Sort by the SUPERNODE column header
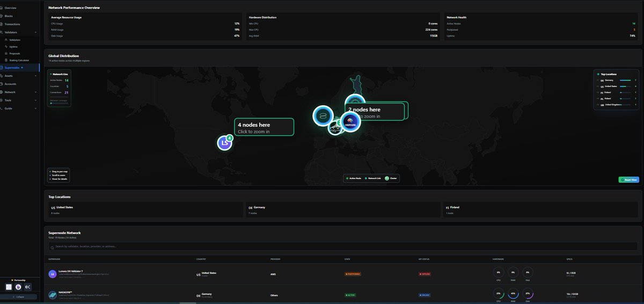Image resolution: width=644 pixels, height=304 pixels. 54,259
